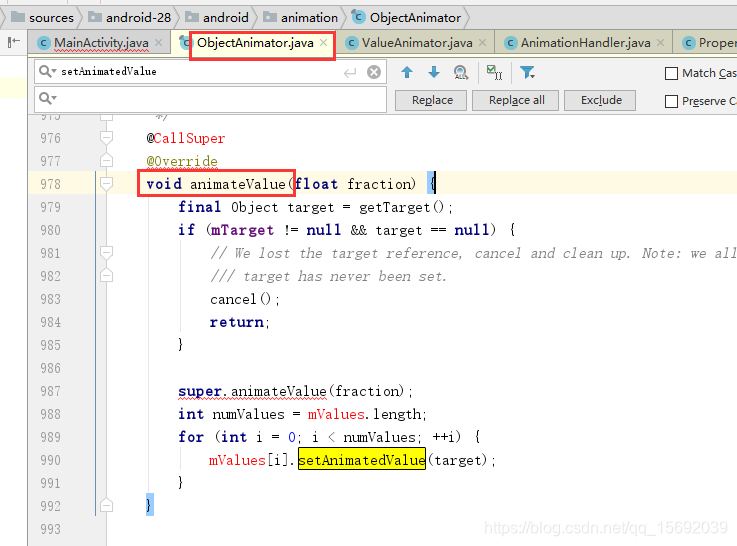Screen dimensions: 737x546
Task: Switch to ValueAnimator.java tab
Action: point(417,43)
